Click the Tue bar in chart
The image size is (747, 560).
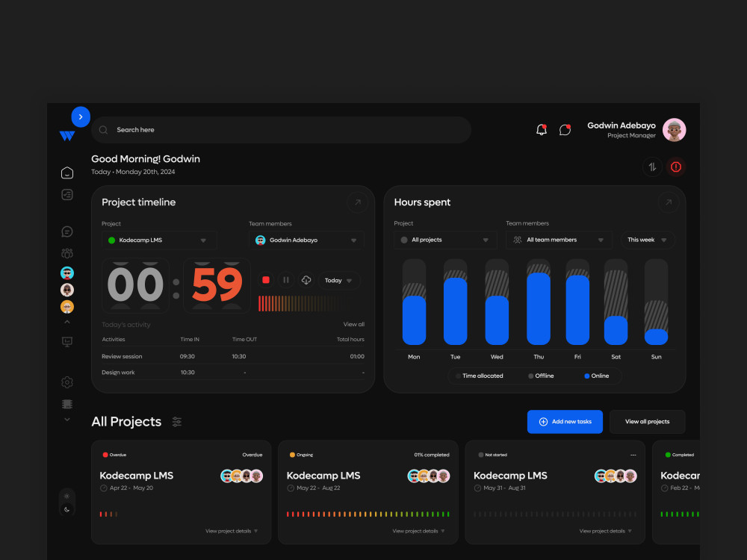(456, 302)
